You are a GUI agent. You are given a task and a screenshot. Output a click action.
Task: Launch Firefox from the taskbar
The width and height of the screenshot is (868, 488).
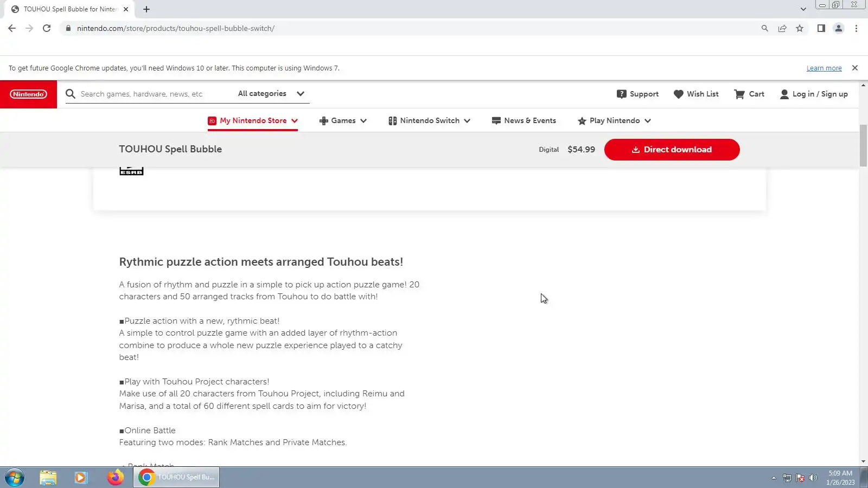point(115,477)
